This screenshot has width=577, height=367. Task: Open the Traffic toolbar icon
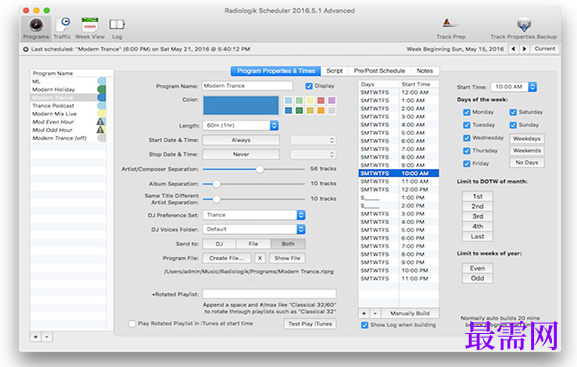click(62, 28)
